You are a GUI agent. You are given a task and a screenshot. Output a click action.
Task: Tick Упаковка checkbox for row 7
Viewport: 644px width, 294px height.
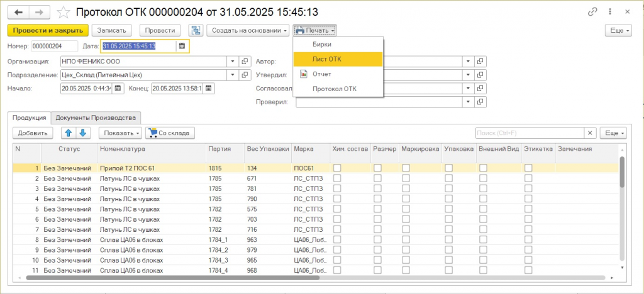coord(449,230)
